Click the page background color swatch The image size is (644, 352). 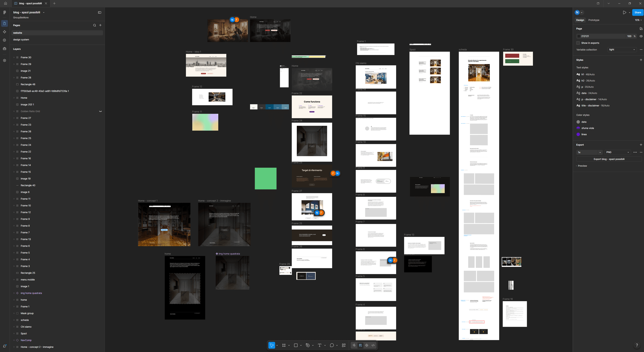(x=579, y=36)
